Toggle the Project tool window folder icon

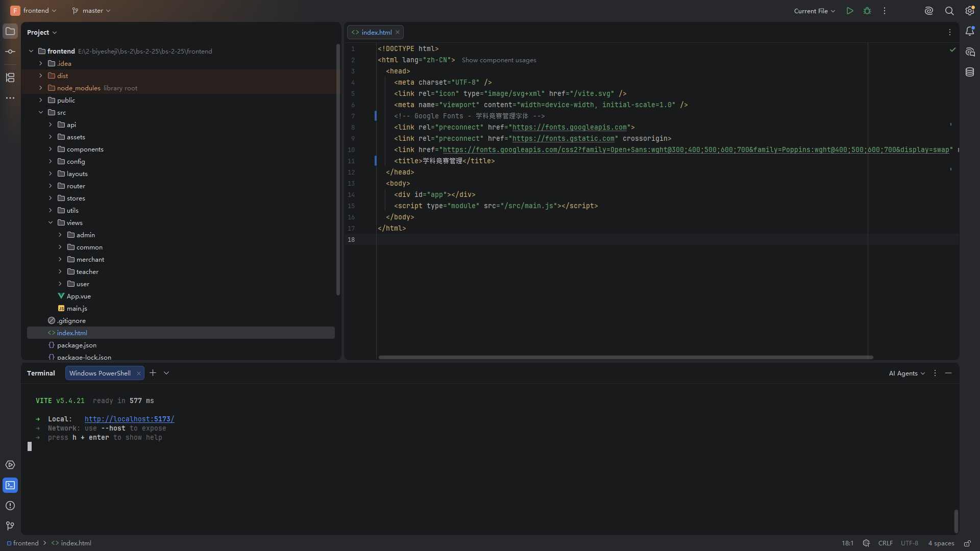click(x=10, y=31)
